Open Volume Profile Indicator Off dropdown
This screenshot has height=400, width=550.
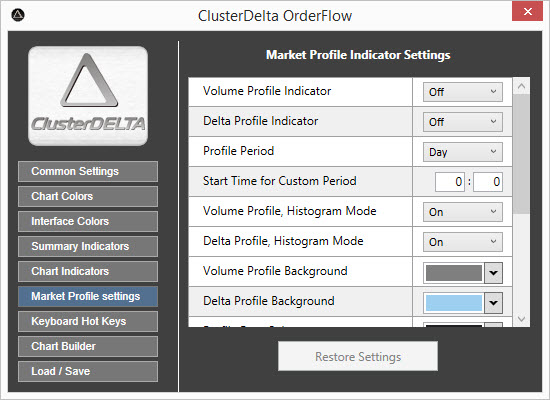click(463, 92)
